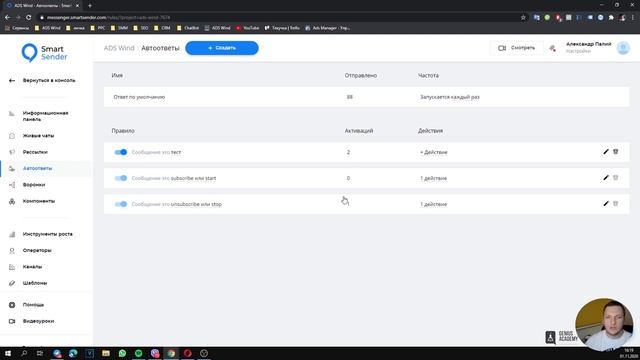Open Viber from the taskbar
Image resolution: width=640 pixels, height=360 pixels.
pos(155,353)
